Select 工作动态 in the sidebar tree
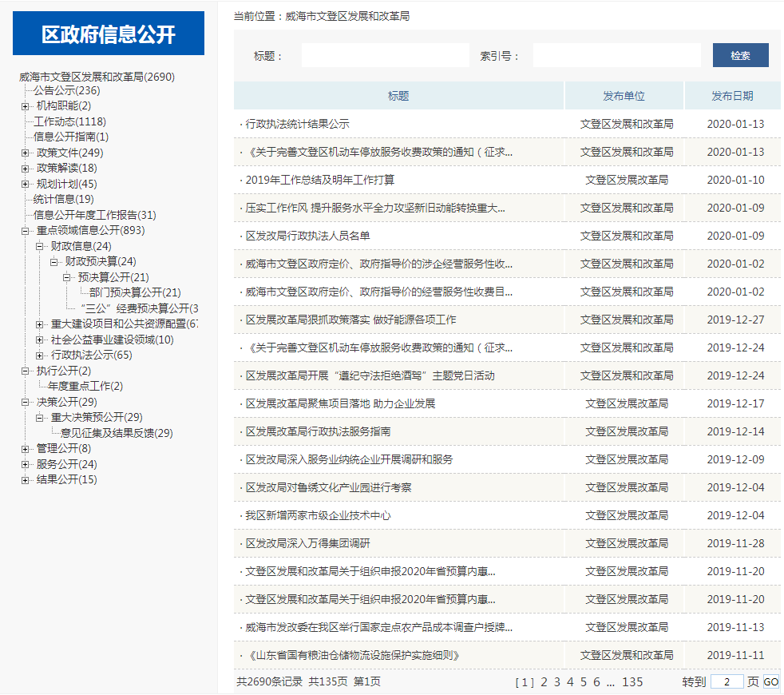This screenshot has width=784, height=695. [69, 122]
